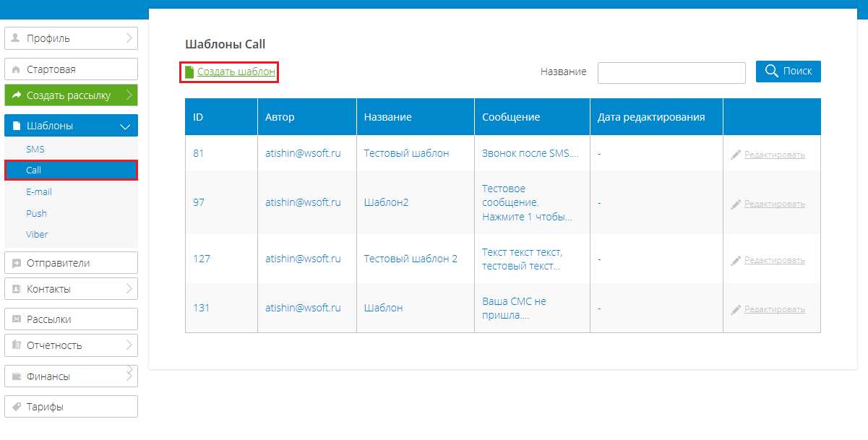The width and height of the screenshot is (868, 440).
Task: Expand the Отчетность chevron
Action: [x=129, y=345]
